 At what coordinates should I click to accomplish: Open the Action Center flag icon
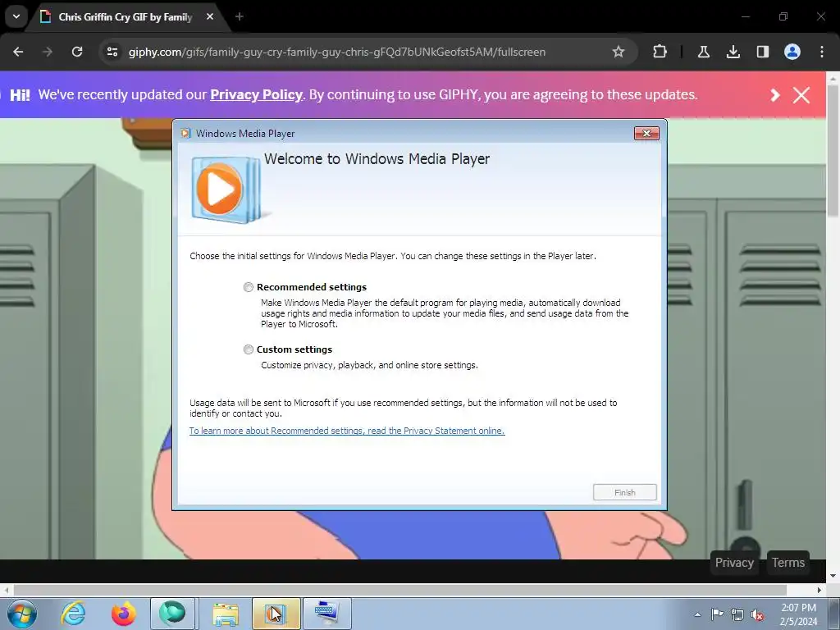point(717,614)
